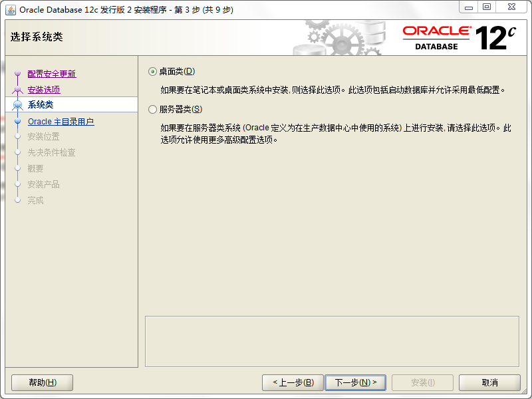Maximize the installer window

tap(487, 7)
